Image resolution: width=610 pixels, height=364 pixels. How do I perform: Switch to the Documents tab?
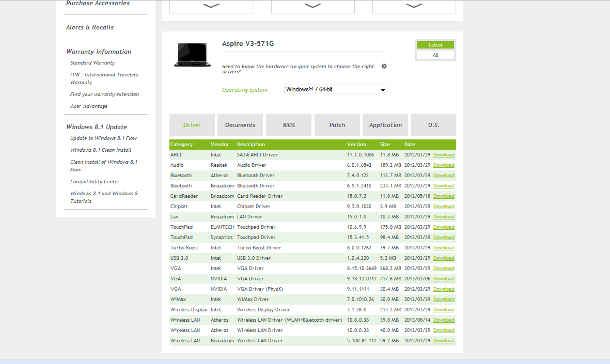(x=240, y=125)
